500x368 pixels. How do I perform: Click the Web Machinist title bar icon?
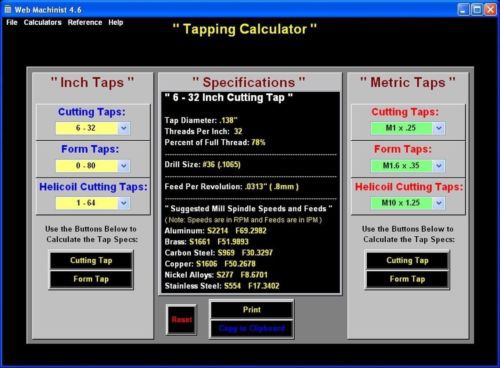(x=7, y=9)
